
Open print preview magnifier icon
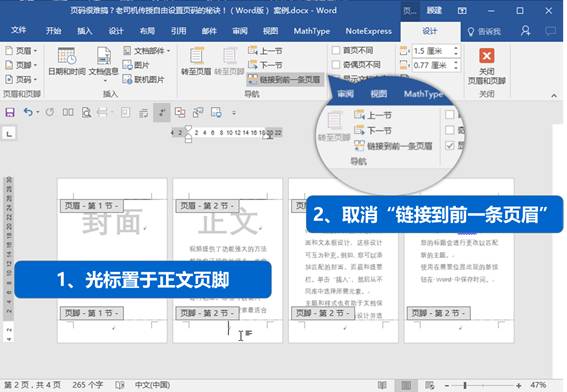pyautogui.click(x=86, y=113)
